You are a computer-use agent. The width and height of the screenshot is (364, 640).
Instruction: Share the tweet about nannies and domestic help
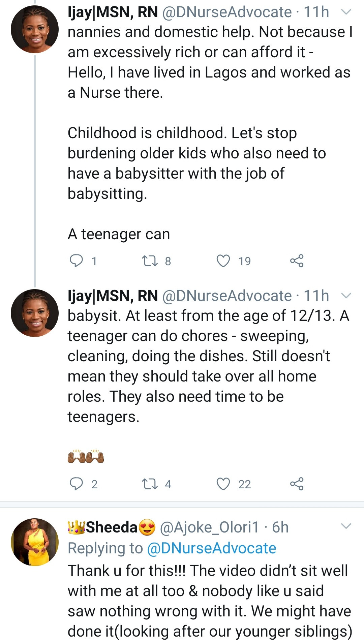[297, 261]
